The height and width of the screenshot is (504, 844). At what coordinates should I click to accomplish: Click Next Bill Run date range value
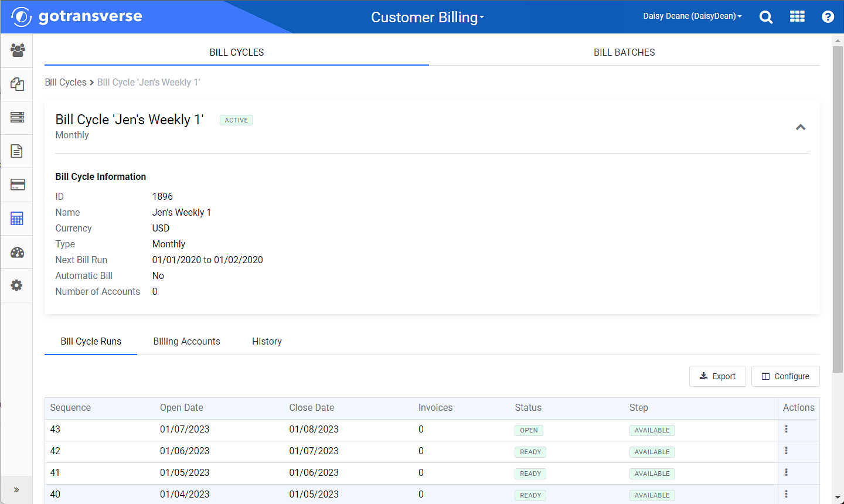coord(207,260)
